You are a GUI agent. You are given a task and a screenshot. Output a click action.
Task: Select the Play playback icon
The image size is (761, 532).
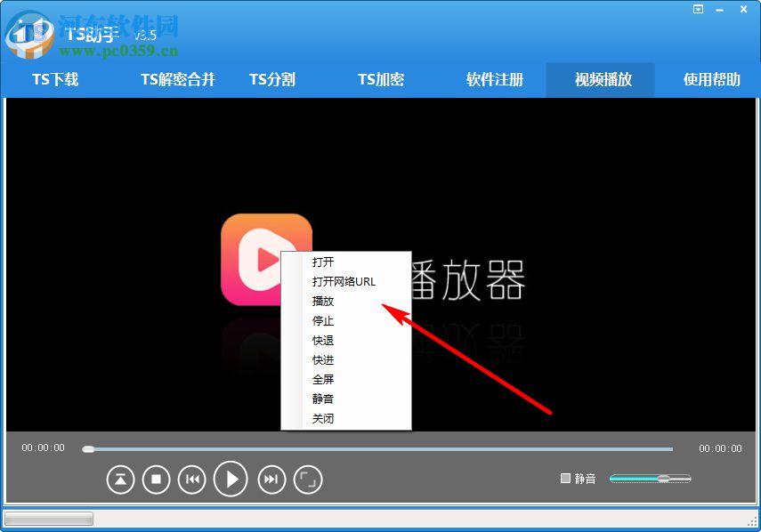tap(231, 479)
